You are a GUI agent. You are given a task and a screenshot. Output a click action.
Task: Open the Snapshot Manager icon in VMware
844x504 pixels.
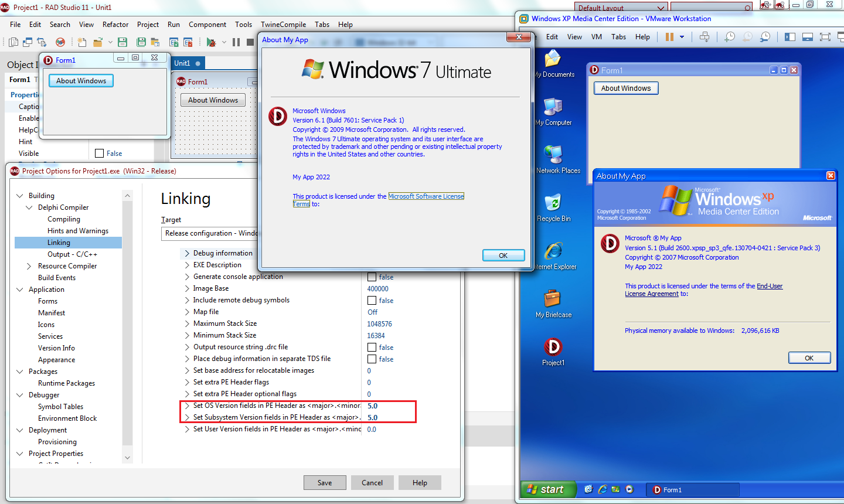(765, 37)
